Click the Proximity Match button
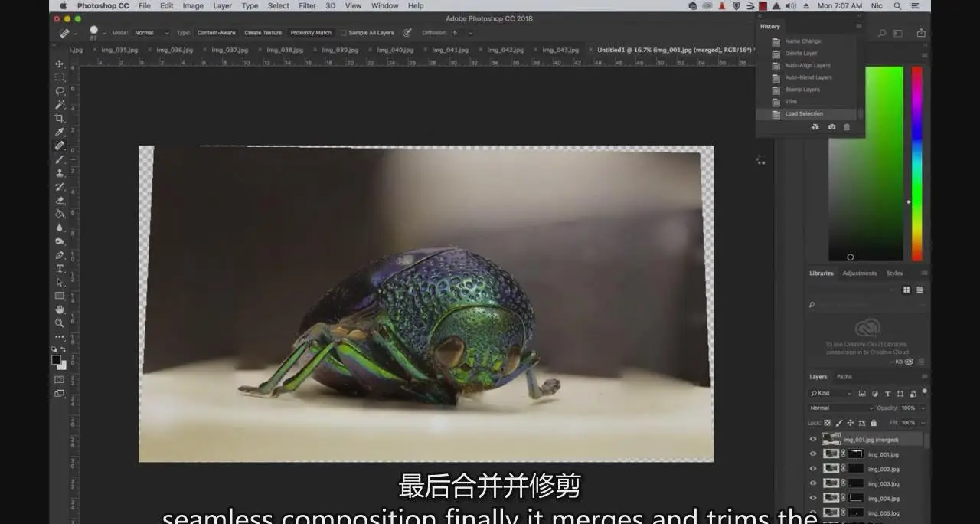Viewport: 980px width, 524px height. click(311, 33)
